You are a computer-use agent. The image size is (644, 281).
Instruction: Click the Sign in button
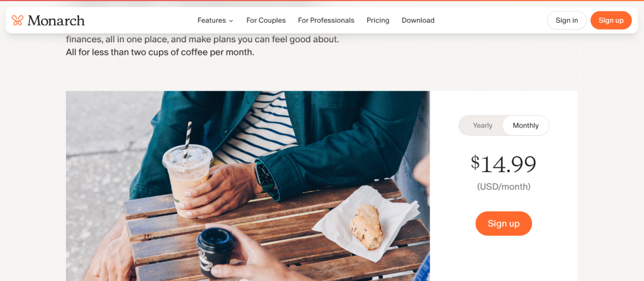(x=567, y=20)
